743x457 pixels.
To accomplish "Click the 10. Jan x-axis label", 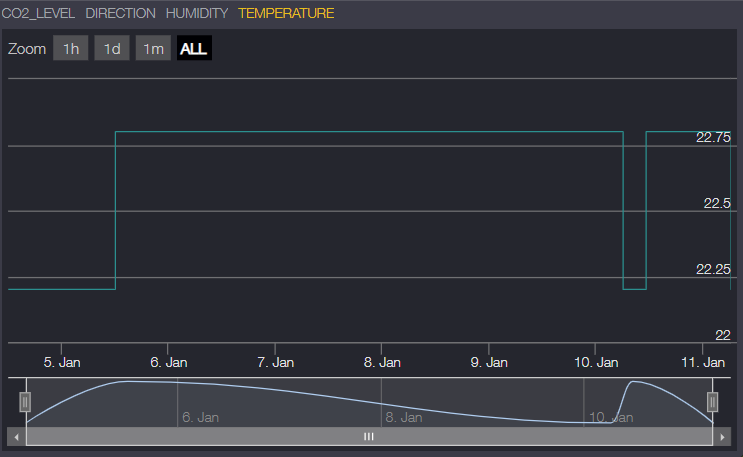I will (x=595, y=363).
